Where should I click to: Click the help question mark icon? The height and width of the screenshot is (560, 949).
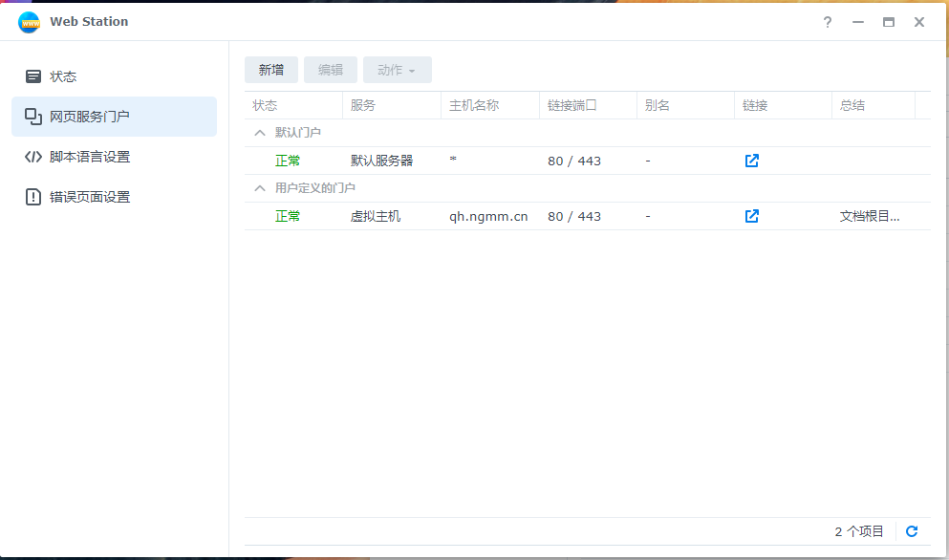(x=827, y=22)
